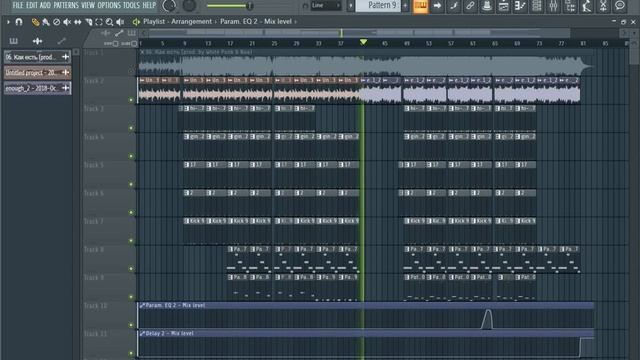
Task: Click the stamp icon in top toolbar
Action: coord(487,6)
